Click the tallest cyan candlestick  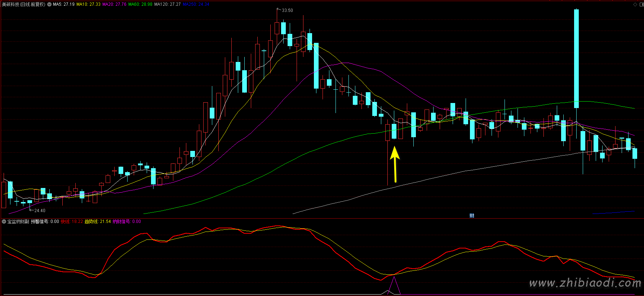(x=576, y=58)
